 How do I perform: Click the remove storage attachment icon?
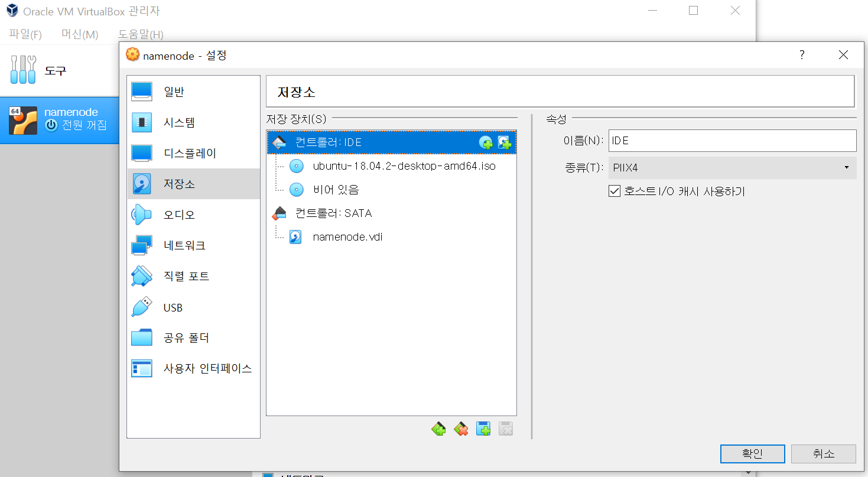505,429
